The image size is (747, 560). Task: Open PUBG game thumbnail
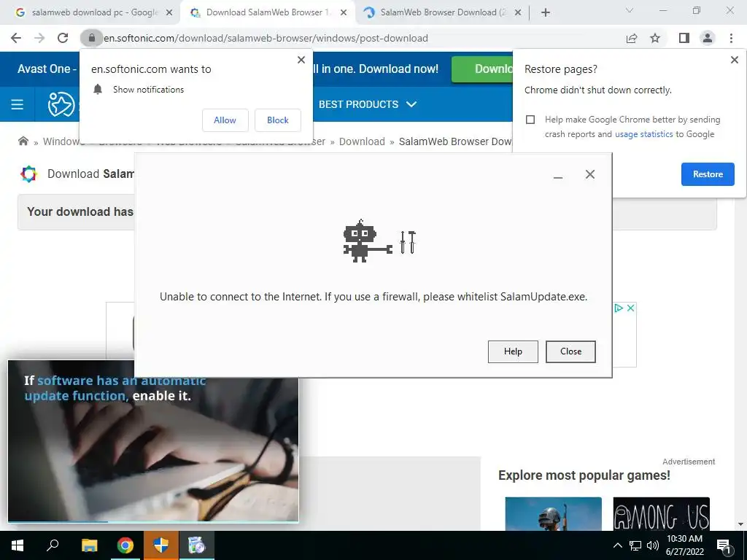tap(553, 513)
